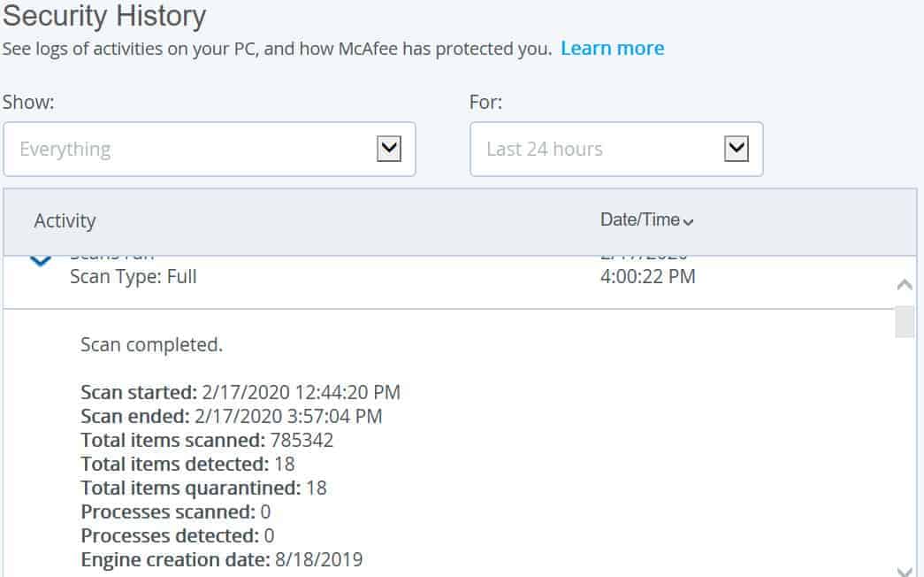Image resolution: width=924 pixels, height=577 pixels.
Task: Click the vertical scrollbar thumb
Action: coord(905,321)
